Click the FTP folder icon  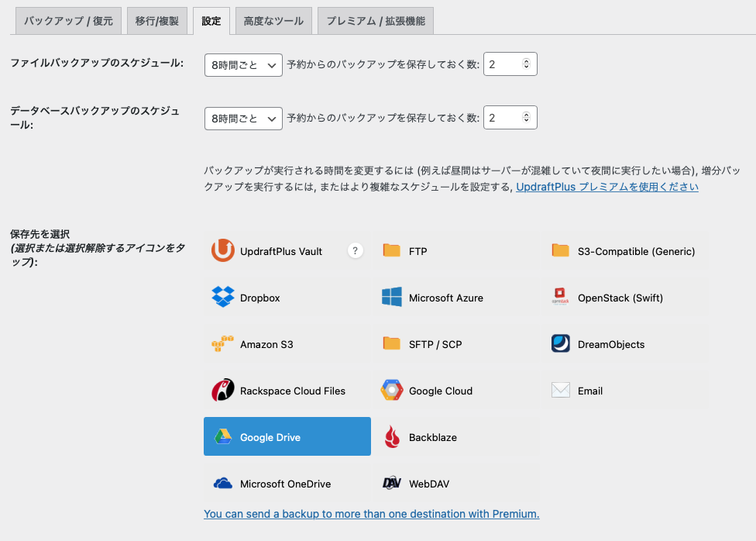391,250
